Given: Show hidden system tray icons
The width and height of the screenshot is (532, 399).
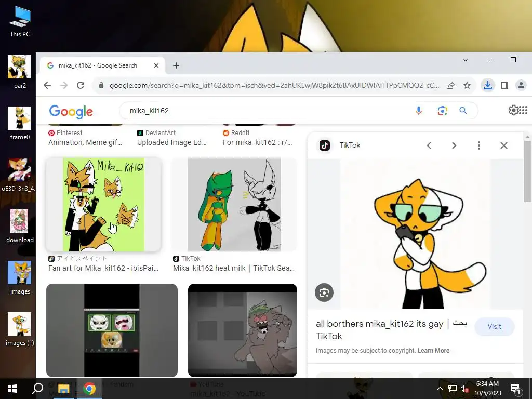Looking at the screenshot, I should pos(440,389).
